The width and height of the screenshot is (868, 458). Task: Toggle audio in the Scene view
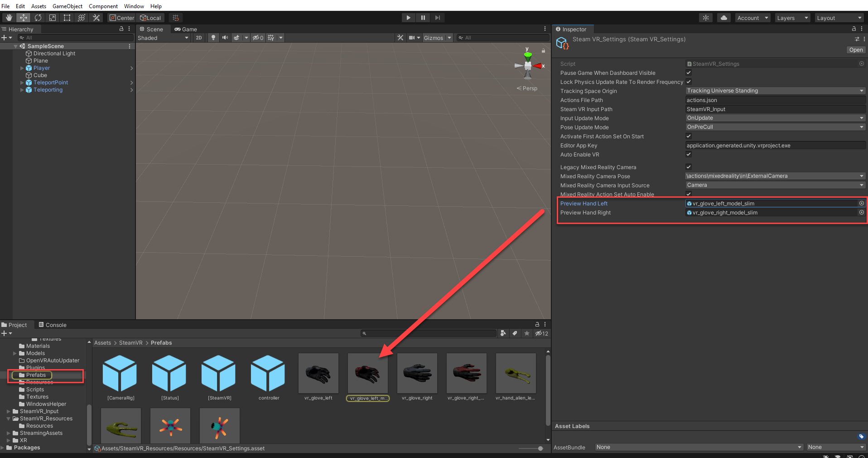click(225, 38)
